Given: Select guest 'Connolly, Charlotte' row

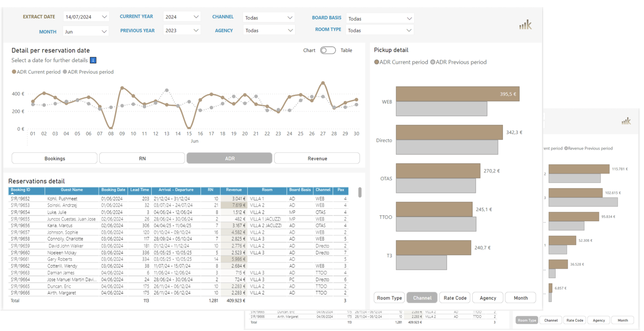Looking at the screenshot, I should pos(178,239).
